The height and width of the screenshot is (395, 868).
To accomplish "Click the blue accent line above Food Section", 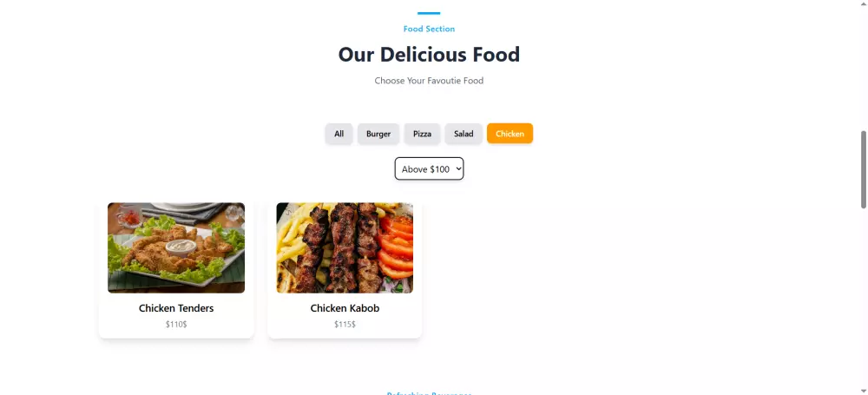I will (429, 13).
